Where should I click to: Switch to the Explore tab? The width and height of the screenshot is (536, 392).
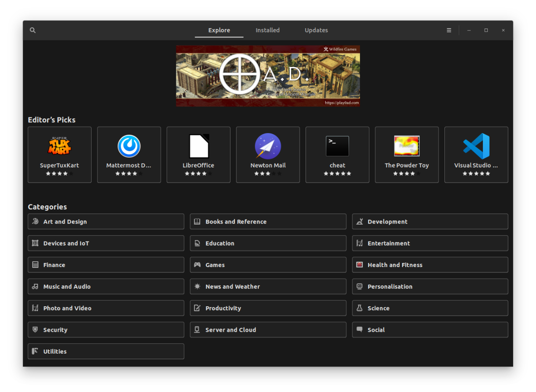pos(219,30)
